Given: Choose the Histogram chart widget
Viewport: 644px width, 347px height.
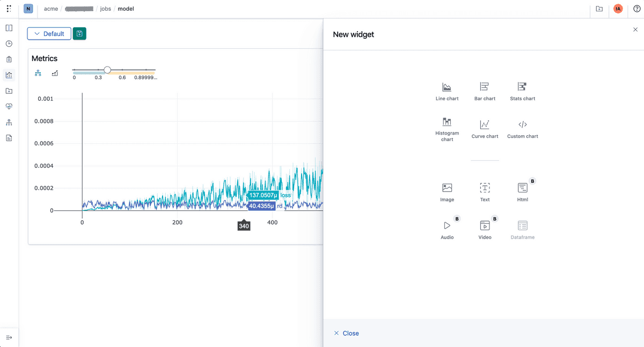Looking at the screenshot, I should point(447,130).
